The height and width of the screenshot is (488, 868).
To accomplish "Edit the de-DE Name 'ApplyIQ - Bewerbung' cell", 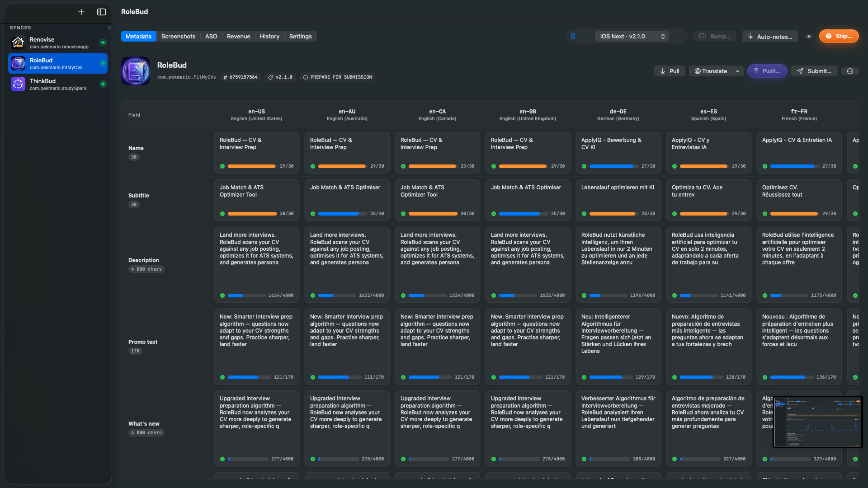I will point(618,153).
